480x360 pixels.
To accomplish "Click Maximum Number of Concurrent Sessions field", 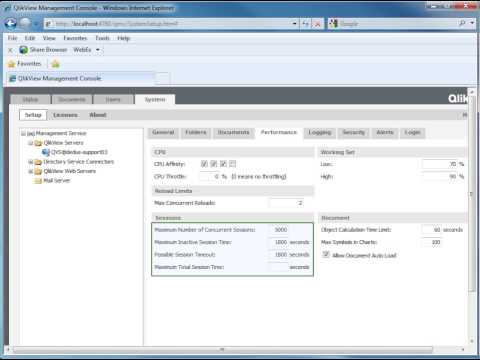I will (x=278, y=230).
